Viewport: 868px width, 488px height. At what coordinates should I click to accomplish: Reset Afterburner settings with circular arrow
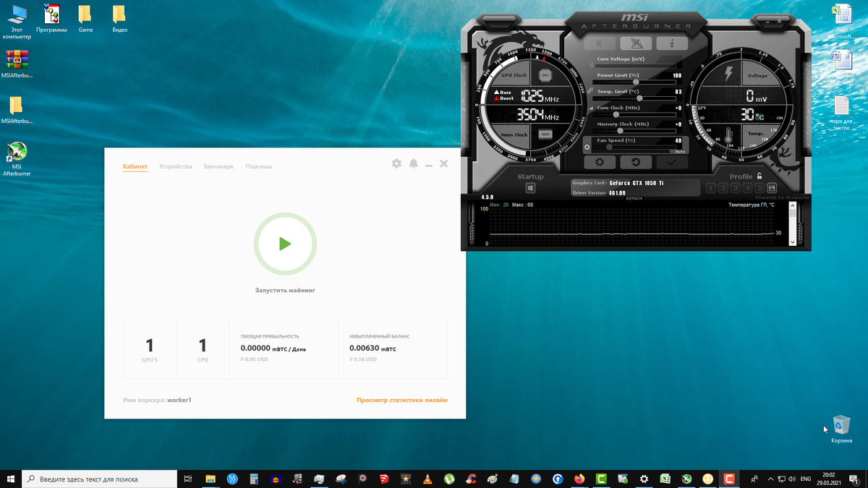pyautogui.click(x=636, y=163)
